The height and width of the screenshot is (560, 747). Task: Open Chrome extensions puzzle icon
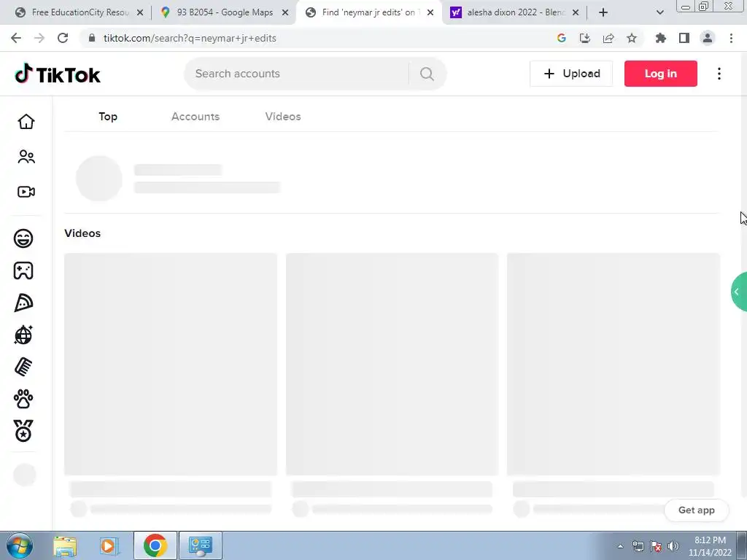click(x=661, y=38)
